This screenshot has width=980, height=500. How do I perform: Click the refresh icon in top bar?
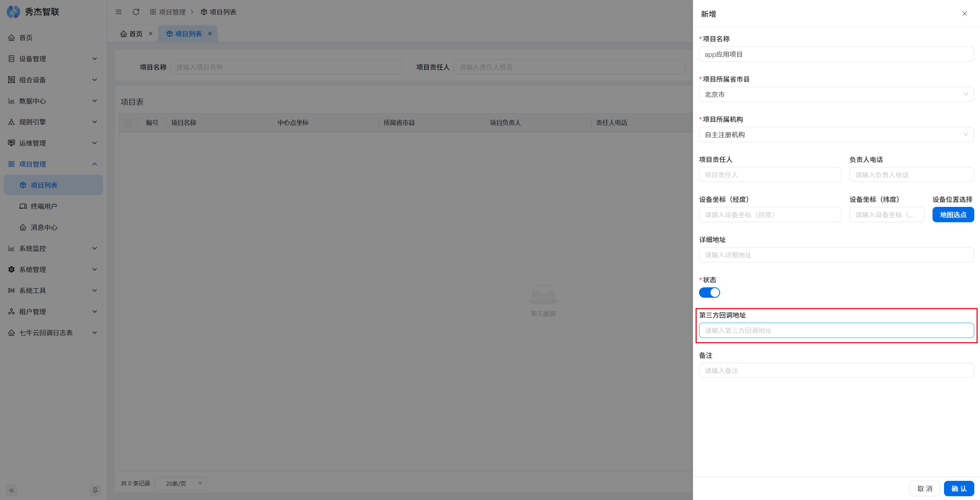coord(136,12)
